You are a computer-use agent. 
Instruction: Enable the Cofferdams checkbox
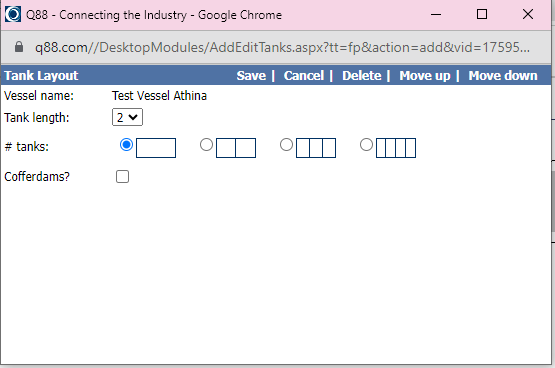click(x=122, y=177)
